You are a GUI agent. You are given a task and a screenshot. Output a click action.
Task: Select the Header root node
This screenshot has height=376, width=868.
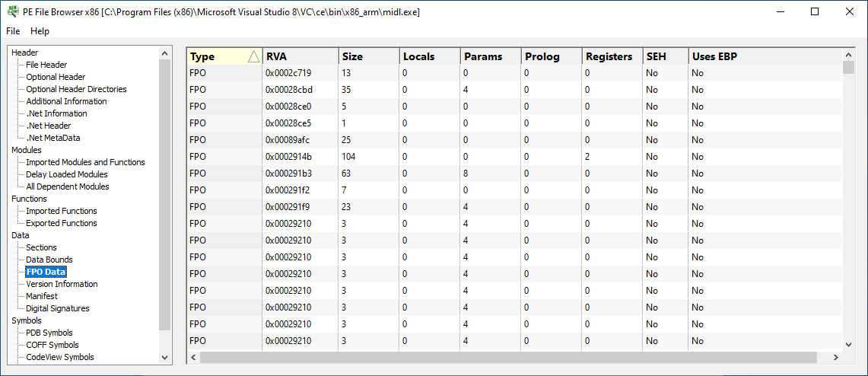25,53
